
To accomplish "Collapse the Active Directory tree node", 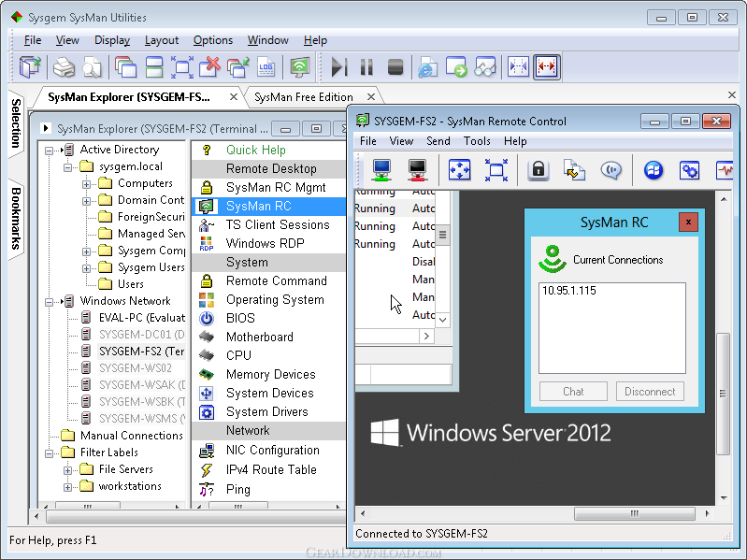I will point(49,151).
